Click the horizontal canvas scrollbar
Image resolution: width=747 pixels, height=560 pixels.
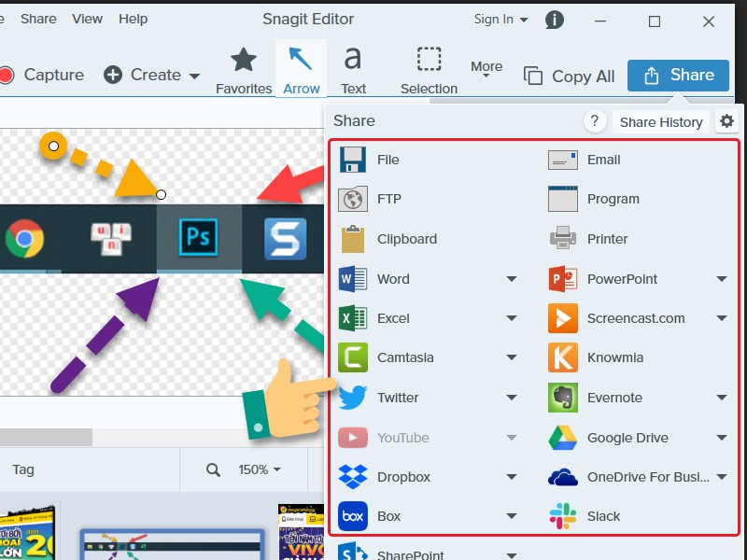coord(46,437)
